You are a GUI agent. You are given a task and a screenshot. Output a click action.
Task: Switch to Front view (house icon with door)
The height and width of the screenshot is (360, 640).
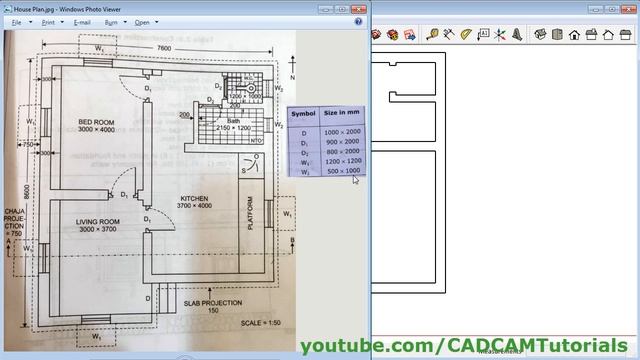[574, 34]
